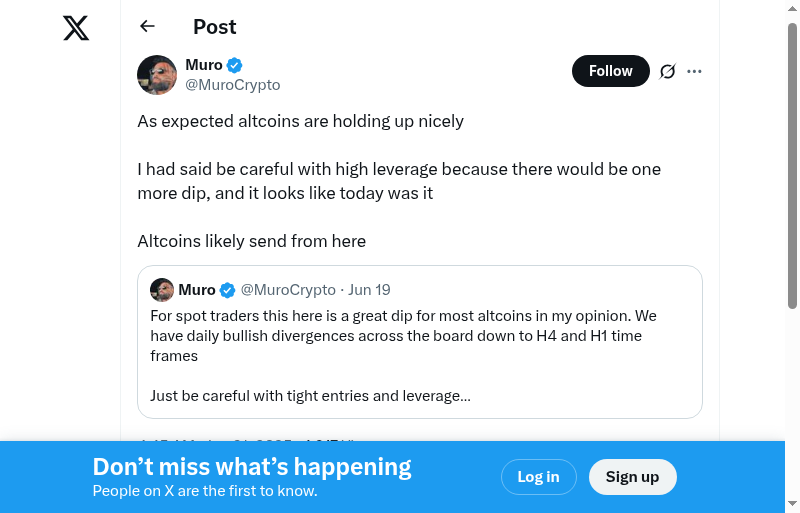800x513 pixels.
Task: Click the Post page heading
Action: [215, 27]
